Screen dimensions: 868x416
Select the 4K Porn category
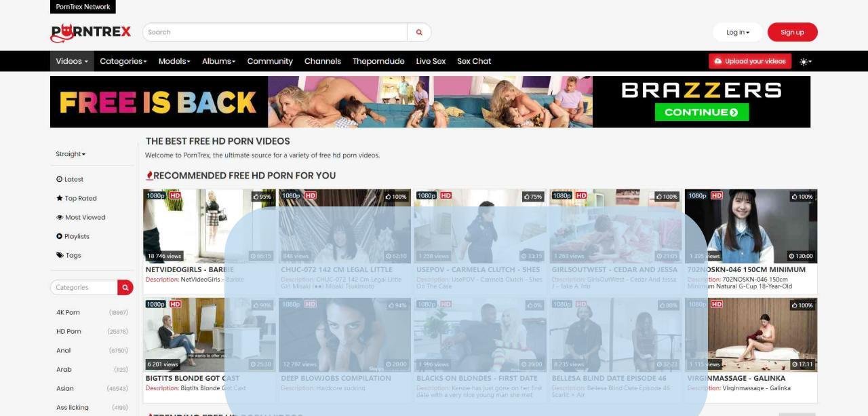tap(68, 312)
